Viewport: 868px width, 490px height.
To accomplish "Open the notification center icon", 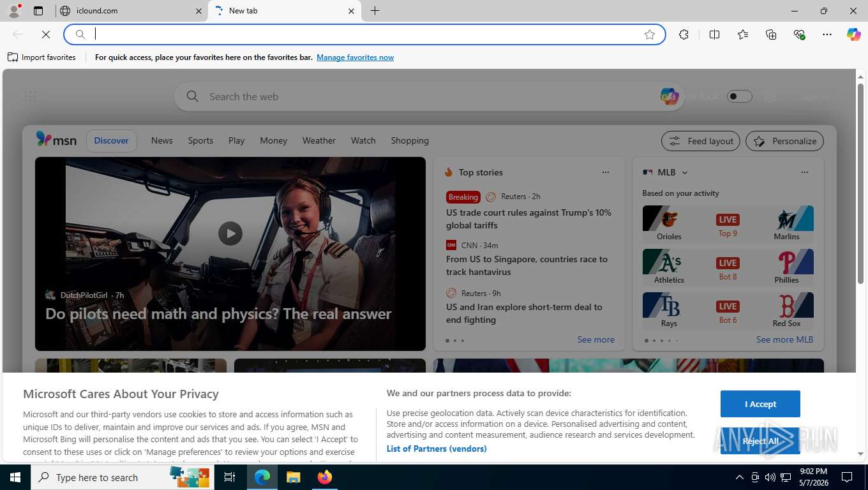I will (x=847, y=477).
